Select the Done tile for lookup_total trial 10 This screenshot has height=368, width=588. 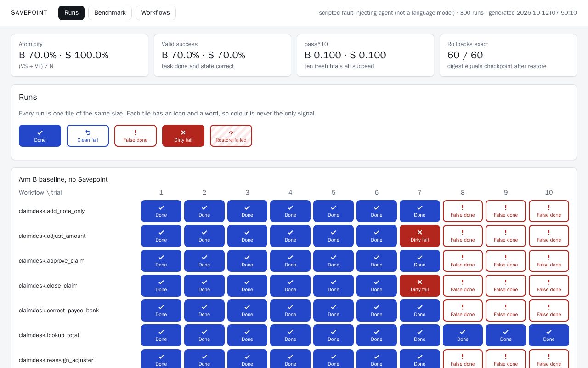(549, 335)
